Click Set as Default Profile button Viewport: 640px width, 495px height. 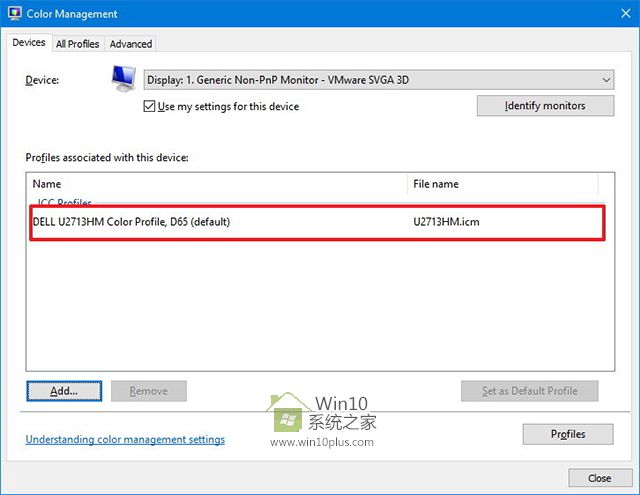530,391
